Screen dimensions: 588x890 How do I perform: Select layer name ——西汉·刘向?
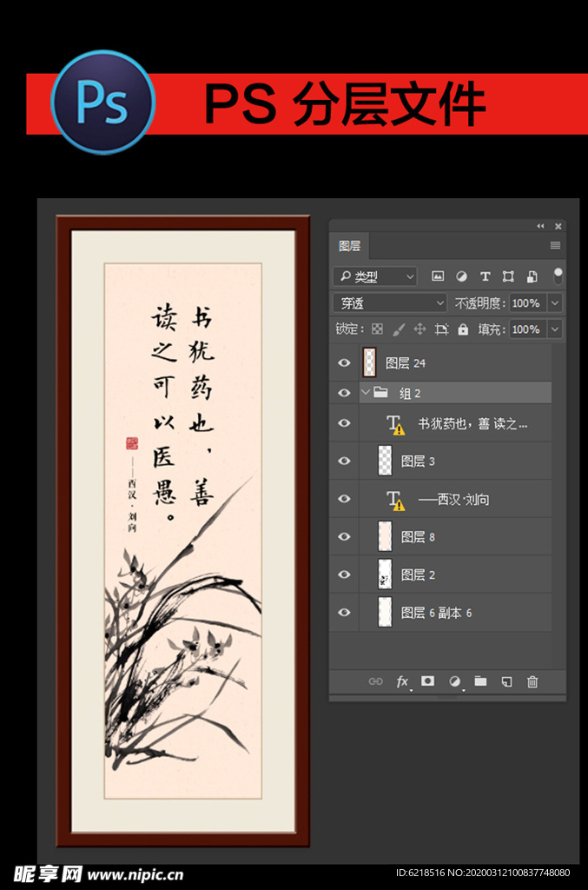(x=453, y=500)
